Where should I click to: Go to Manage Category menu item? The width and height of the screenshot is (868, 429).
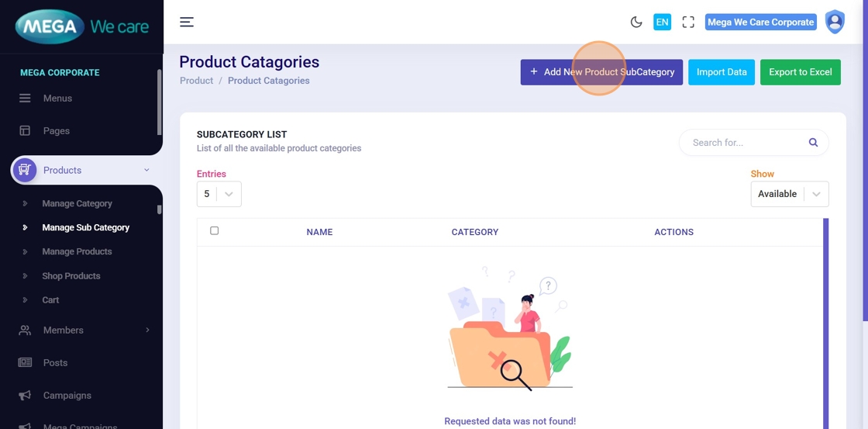pyautogui.click(x=77, y=204)
